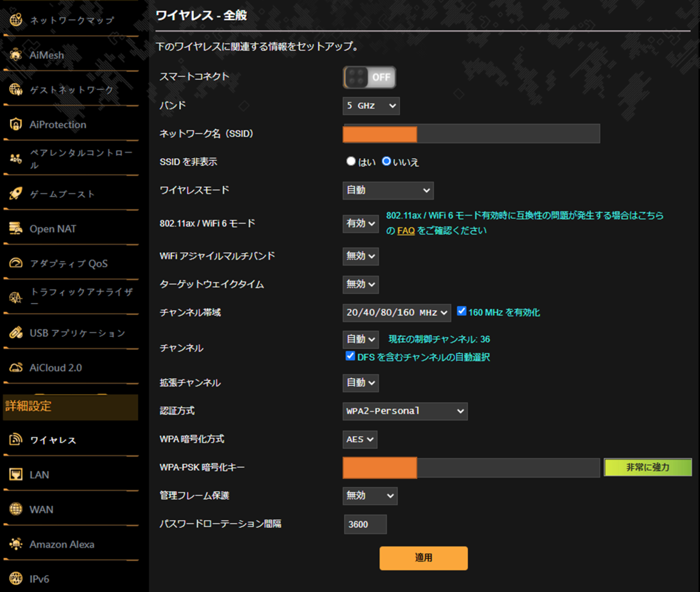Click the WPA-PSK 暗号化キー input field

pyautogui.click(x=471, y=468)
